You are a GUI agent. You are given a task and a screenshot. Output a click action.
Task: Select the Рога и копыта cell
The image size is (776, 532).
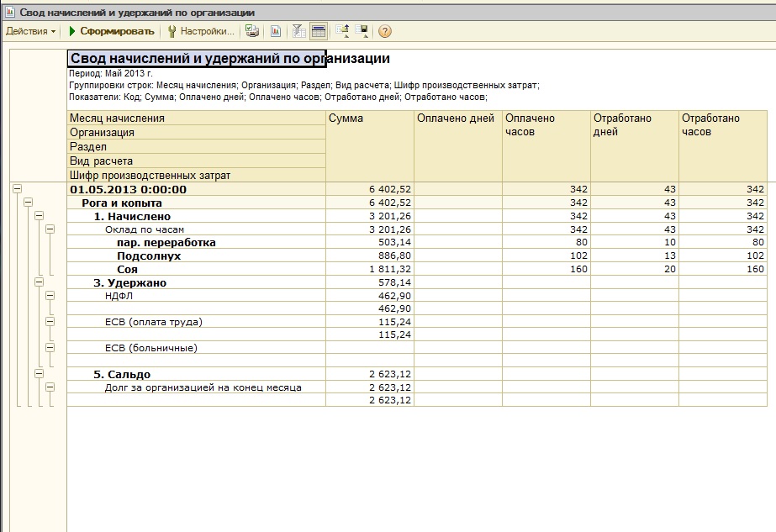point(197,203)
